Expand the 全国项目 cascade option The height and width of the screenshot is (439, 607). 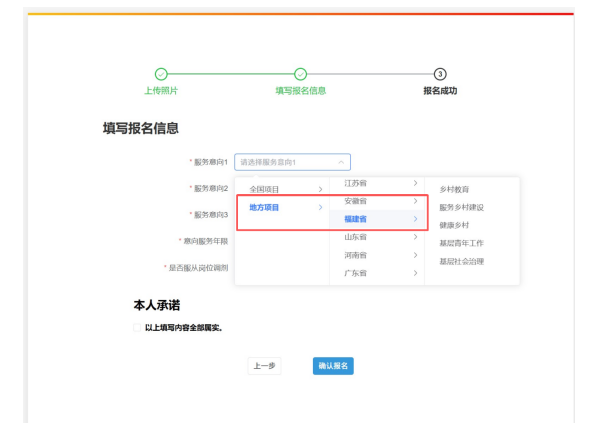(283, 189)
